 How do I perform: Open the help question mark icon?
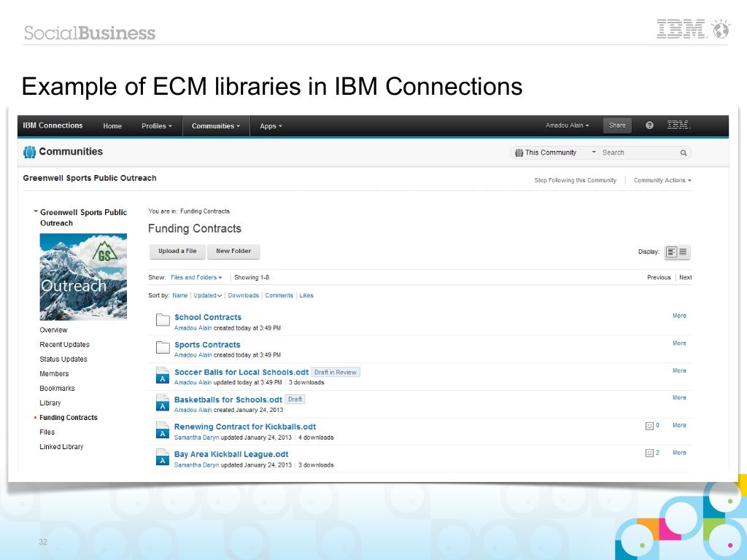click(649, 125)
